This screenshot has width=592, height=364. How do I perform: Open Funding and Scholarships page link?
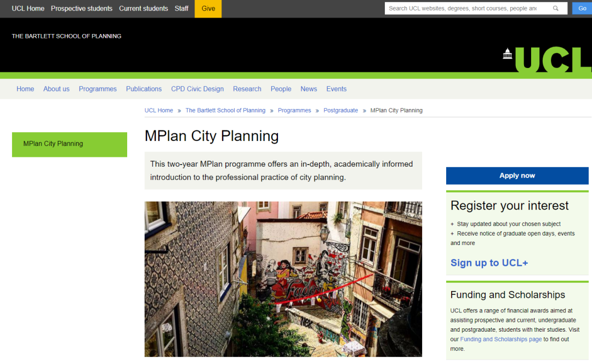pyautogui.click(x=500, y=339)
